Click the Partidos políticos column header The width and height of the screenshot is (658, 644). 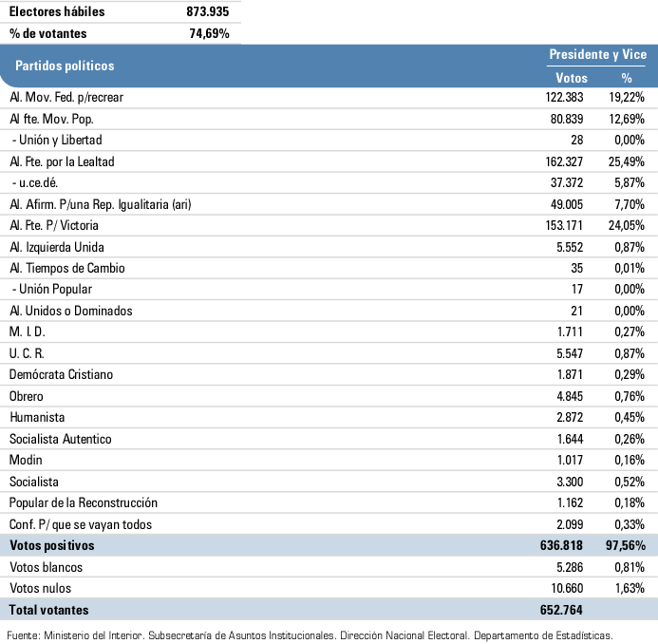(x=62, y=66)
